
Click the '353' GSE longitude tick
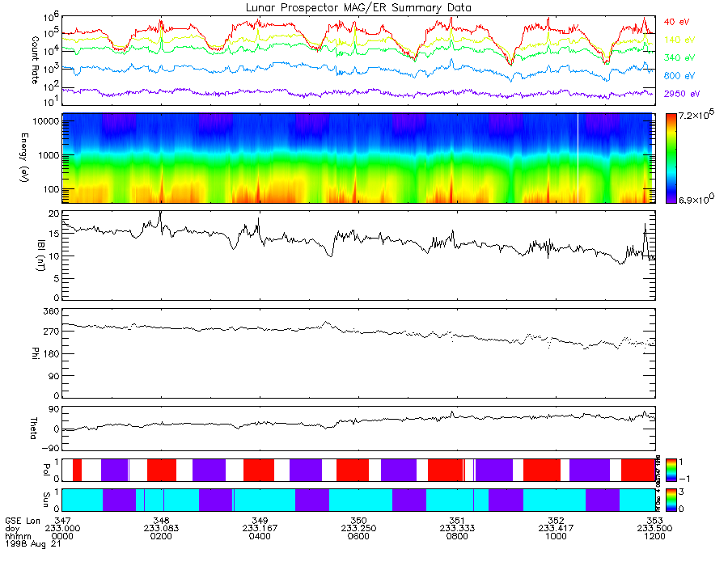point(654,521)
